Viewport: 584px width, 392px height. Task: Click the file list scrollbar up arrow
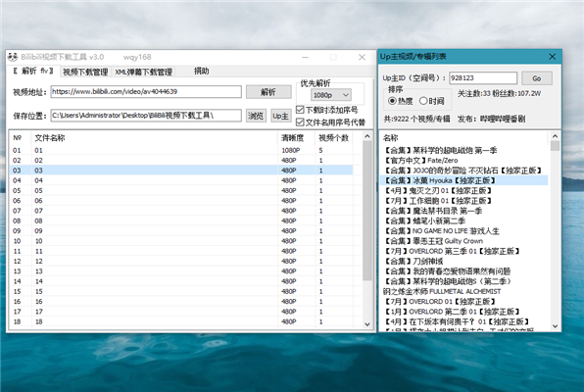pos(367,136)
